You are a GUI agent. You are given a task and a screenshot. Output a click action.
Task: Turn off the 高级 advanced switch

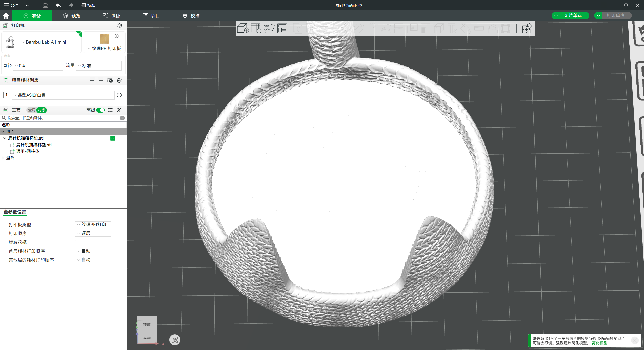click(100, 110)
